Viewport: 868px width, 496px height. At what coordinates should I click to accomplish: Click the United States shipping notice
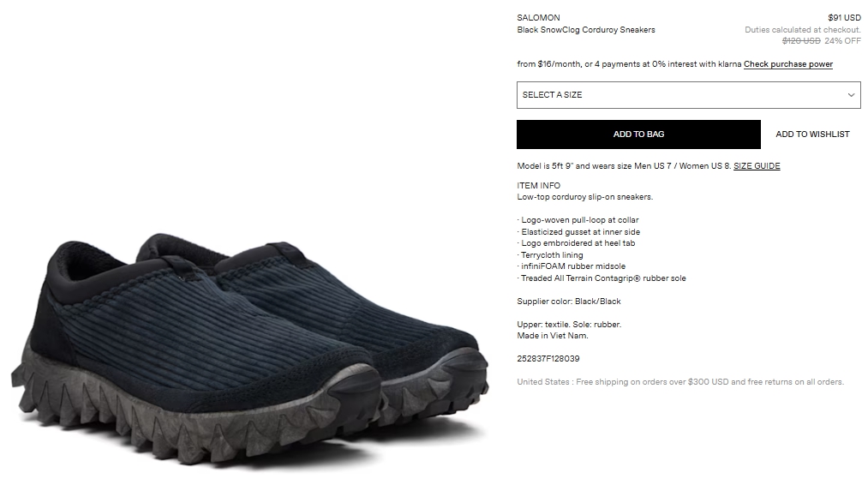[x=680, y=382]
